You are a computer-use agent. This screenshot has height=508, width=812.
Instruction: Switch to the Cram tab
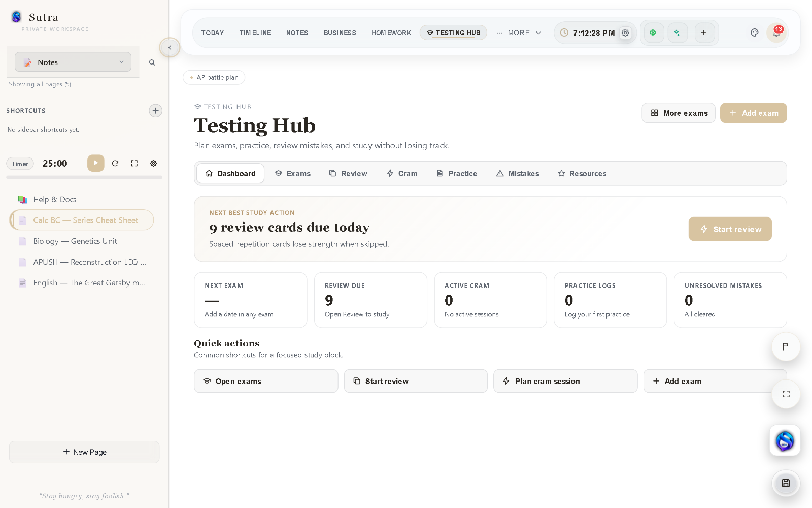coord(402,173)
